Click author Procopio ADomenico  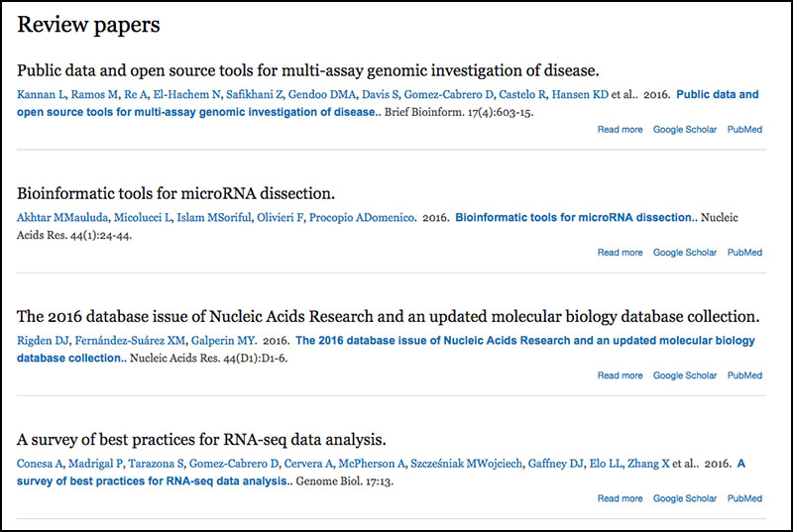coord(362,218)
